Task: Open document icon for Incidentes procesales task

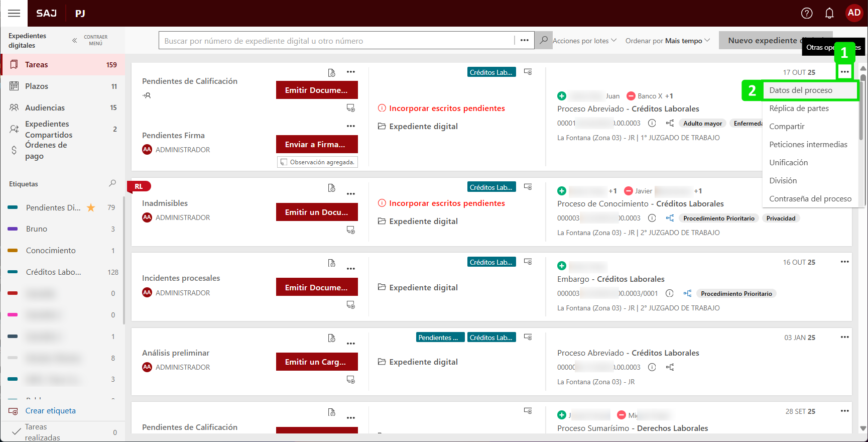Action: (331, 263)
